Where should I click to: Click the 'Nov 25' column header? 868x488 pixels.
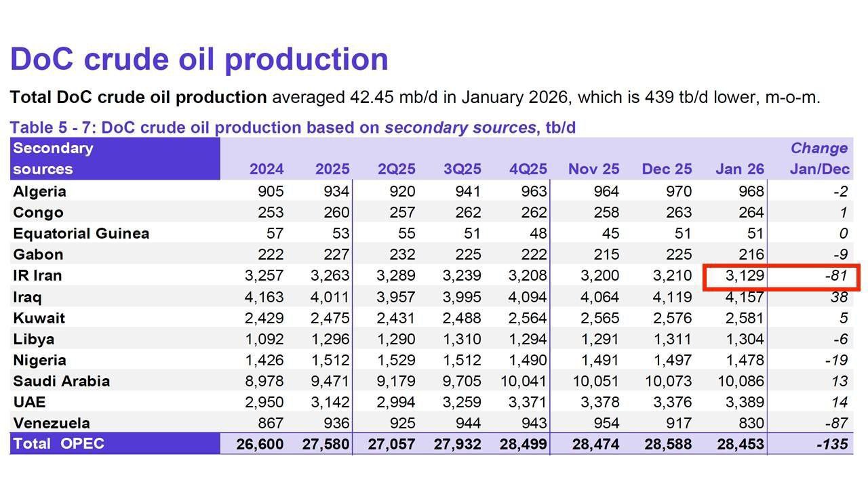coord(593,169)
